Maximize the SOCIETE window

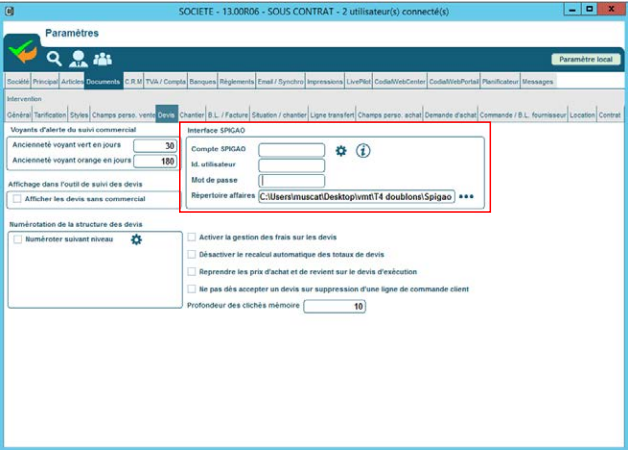point(590,10)
